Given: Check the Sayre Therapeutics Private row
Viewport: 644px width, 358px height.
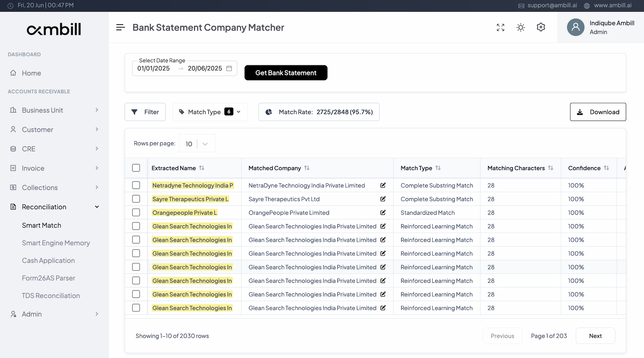Looking at the screenshot, I should pos(136,199).
